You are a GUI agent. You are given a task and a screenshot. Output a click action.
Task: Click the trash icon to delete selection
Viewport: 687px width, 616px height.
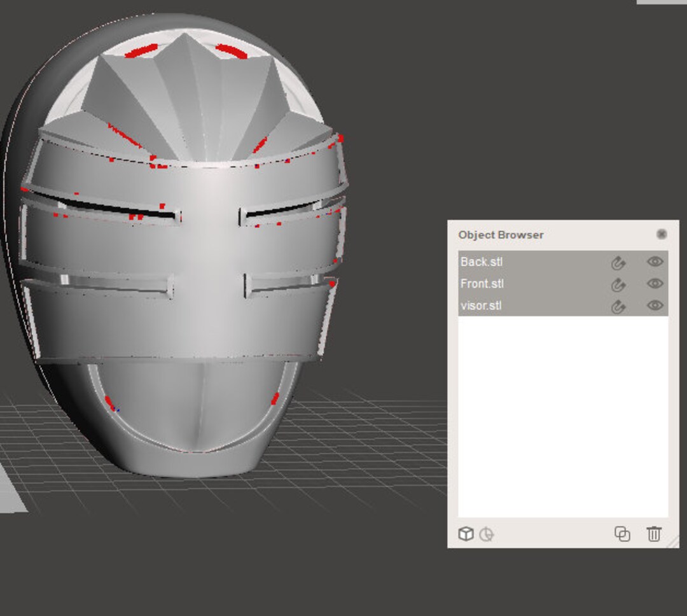(x=655, y=535)
